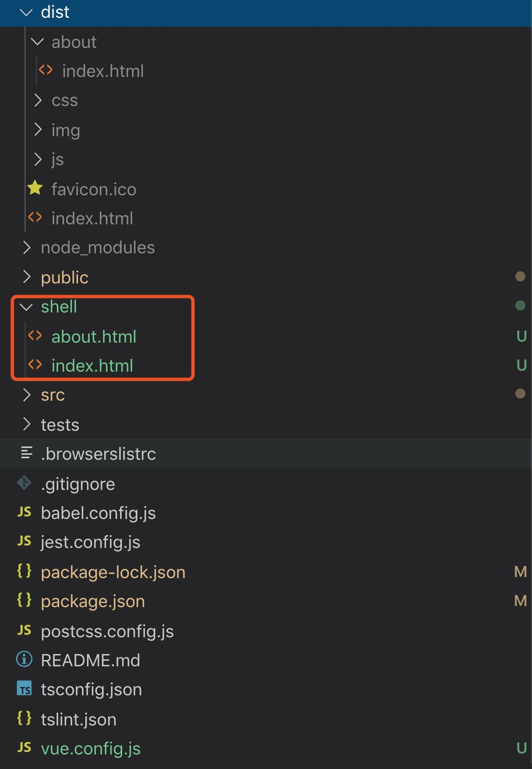Click the lines icon beside .browserslistrc
The width and height of the screenshot is (532, 769).
26,453
